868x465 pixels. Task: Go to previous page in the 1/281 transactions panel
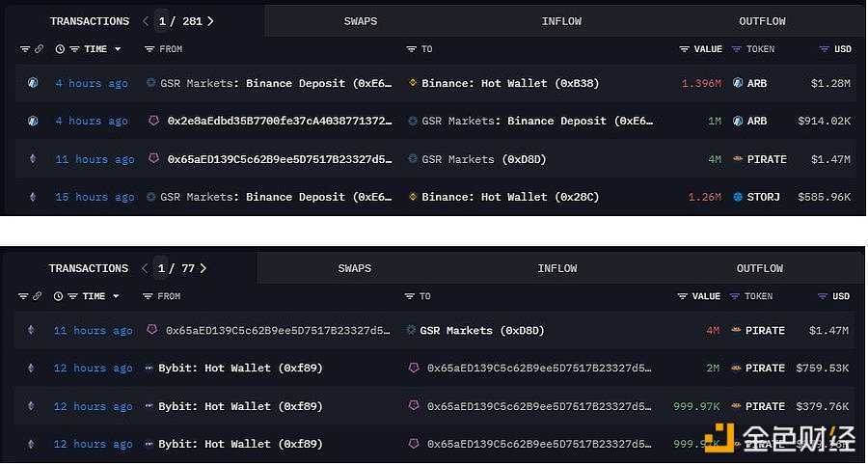(146, 21)
